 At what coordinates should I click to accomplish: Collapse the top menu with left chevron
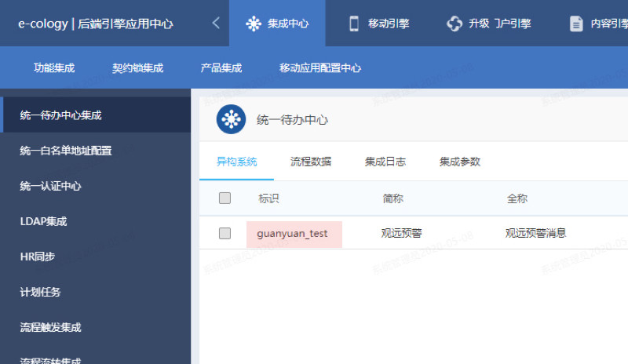216,24
